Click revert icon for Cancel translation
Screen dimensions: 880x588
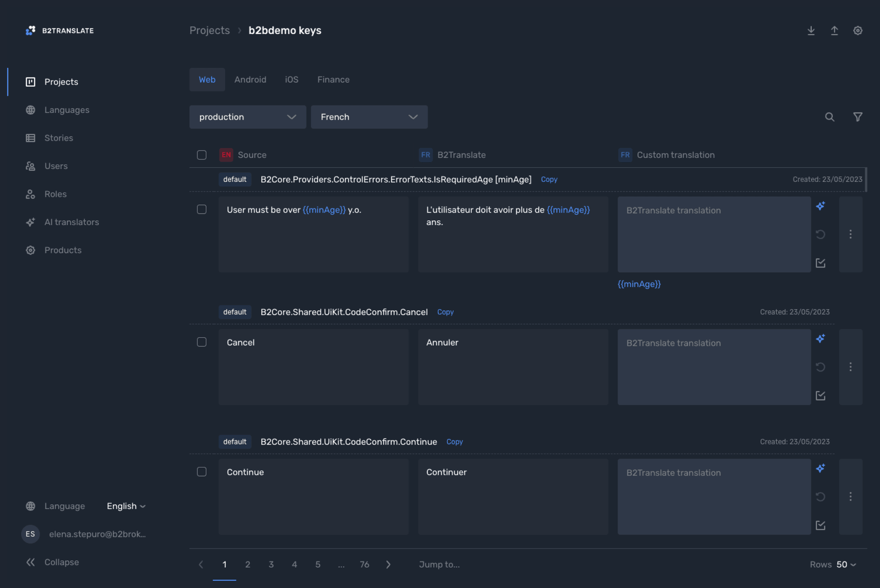(x=820, y=367)
